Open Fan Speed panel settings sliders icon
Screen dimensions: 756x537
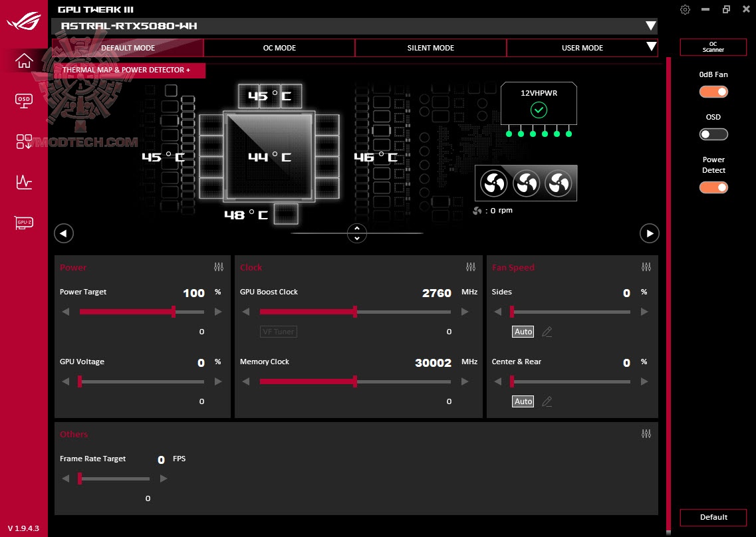tap(646, 267)
